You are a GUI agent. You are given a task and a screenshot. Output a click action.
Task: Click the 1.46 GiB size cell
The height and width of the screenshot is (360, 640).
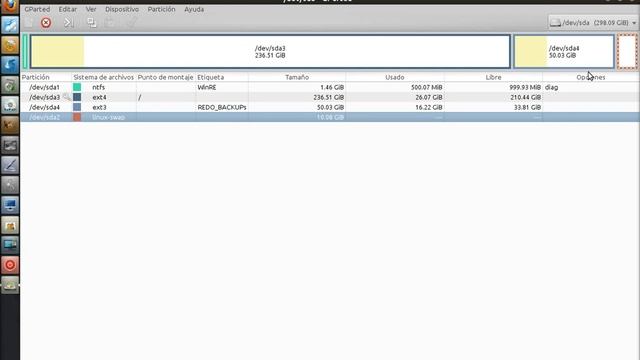point(332,87)
